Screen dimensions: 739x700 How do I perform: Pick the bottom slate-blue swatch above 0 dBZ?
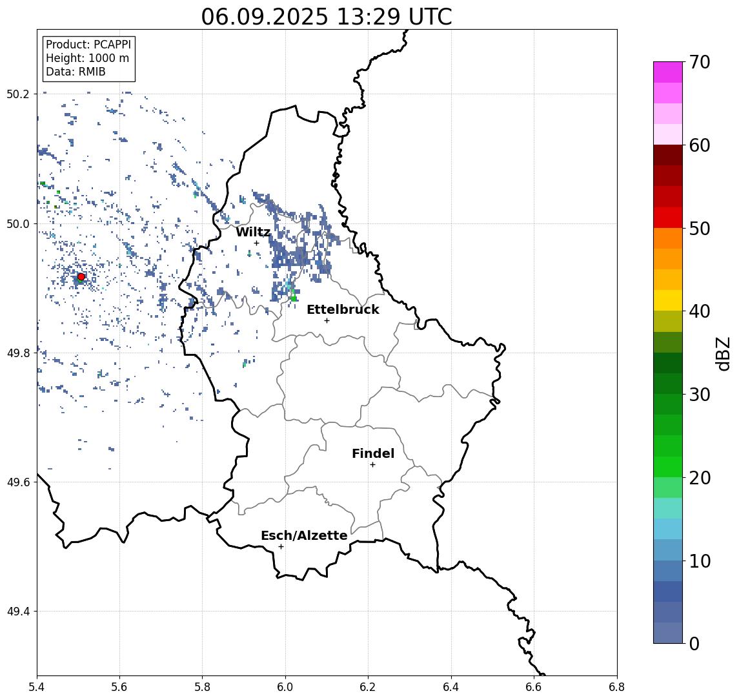668,633
